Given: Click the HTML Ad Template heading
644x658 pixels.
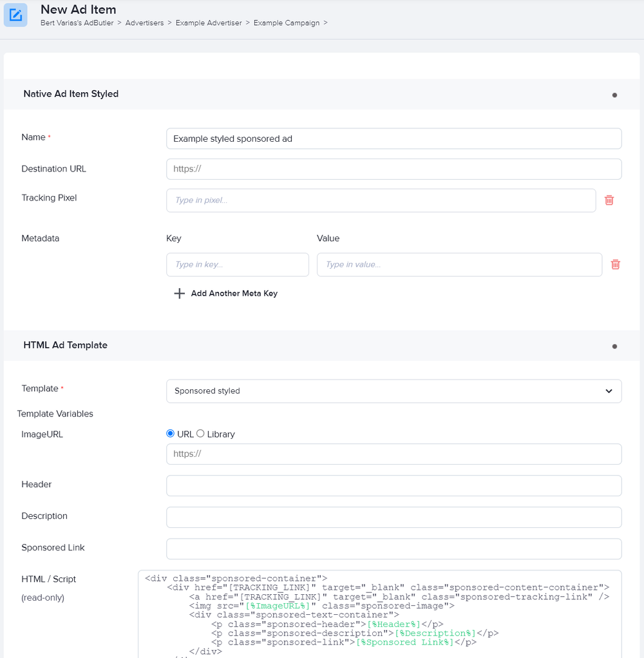Looking at the screenshot, I should 66,345.
